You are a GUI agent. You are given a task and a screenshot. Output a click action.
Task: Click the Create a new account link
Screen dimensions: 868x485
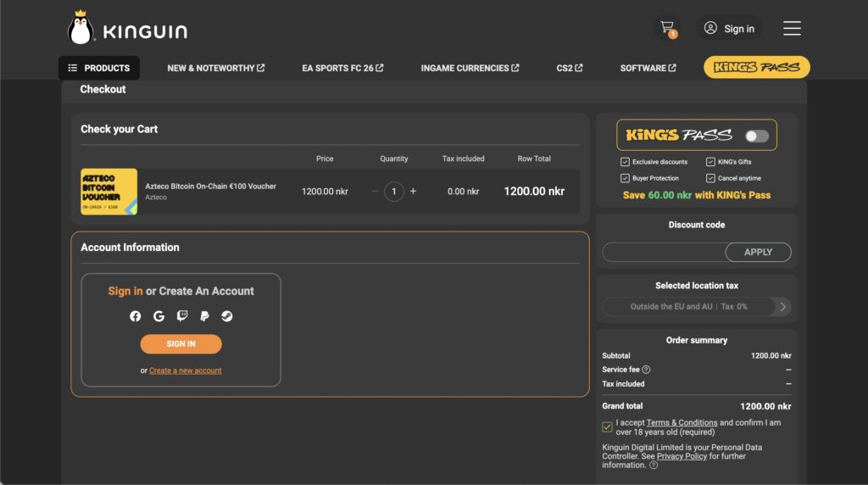(186, 371)
